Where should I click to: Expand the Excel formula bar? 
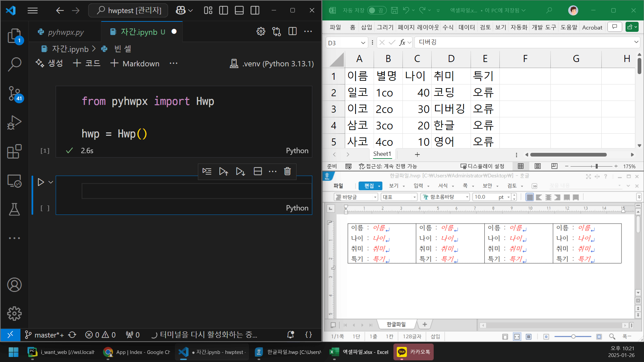click(x=636, y=42)
